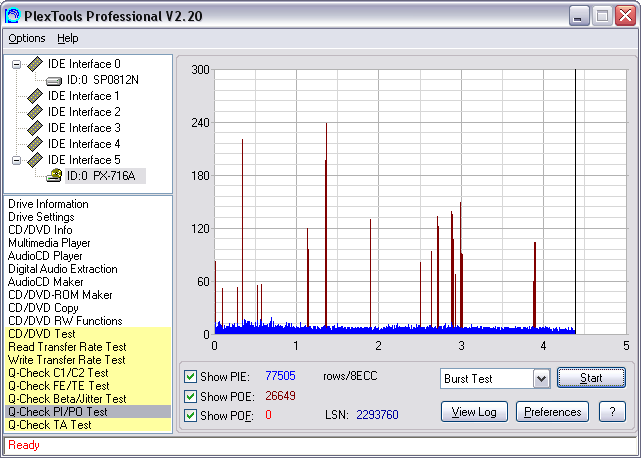This screenshot has height=458, width=641.
Task: Select Q-Check PI/PO Test
Action: [x=88, y=412]
